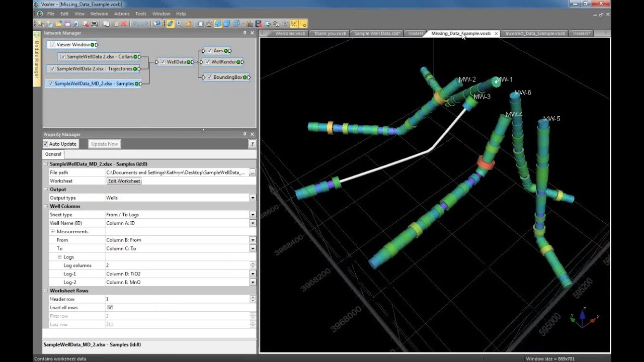This screenshot has width=644, height=362.
Task: Click the Update Now button
Action: point(105,144)
